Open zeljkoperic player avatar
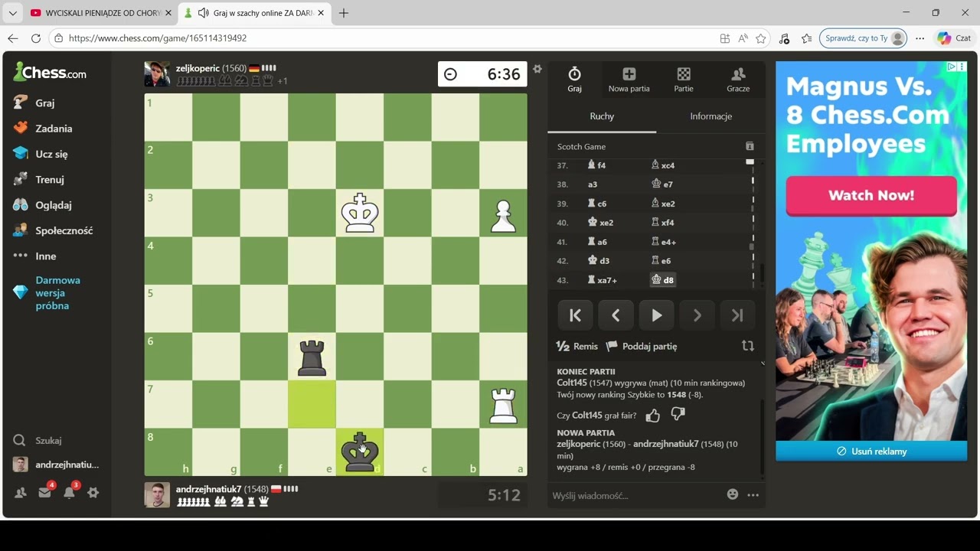This screenshot has width=980, height=551. pos(157,74)
